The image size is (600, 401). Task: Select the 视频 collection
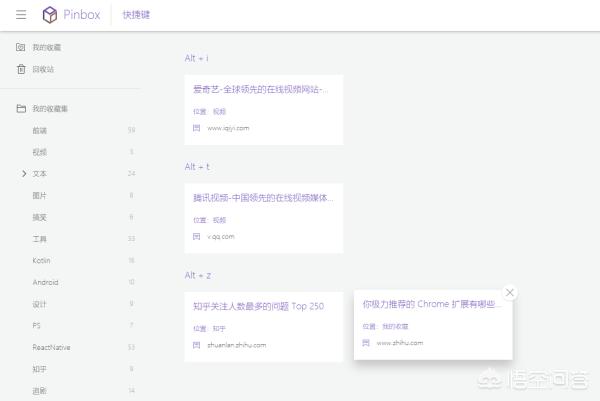pyautogui.click(x=40, y=152)
